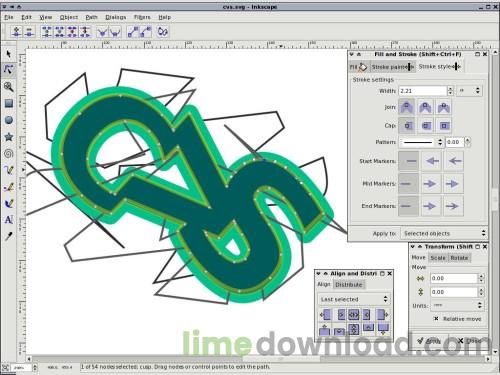Switch to the Distribute tab

[x=349, y=285]
